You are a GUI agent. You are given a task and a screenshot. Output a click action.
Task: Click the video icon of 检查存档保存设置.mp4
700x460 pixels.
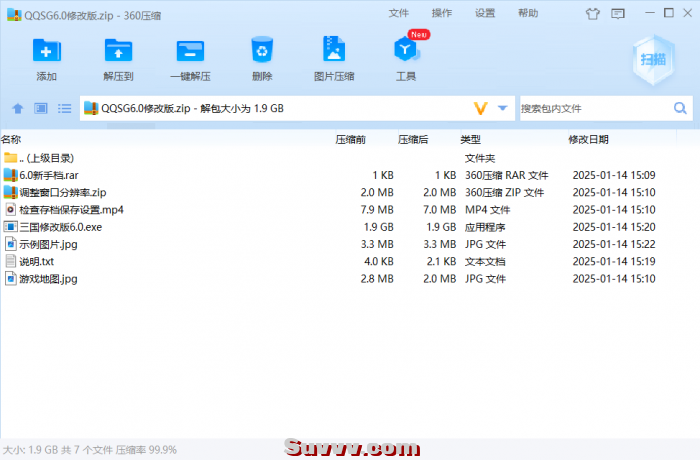[x=10, y=209]
